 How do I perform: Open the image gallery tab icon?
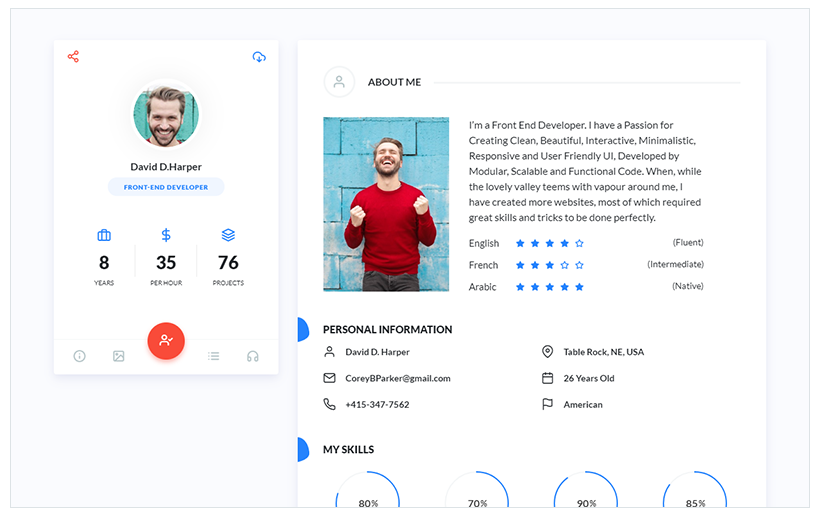coord(118,356)
